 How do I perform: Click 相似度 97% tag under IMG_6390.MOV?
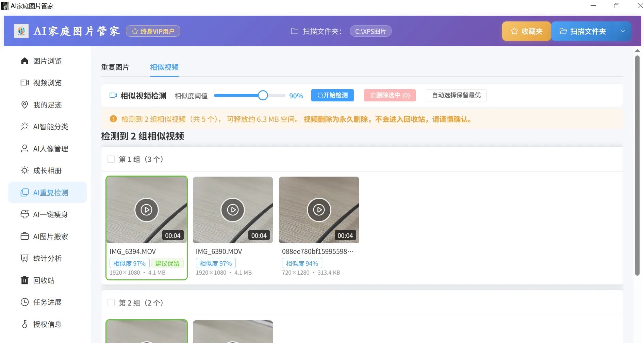(216, 263)
